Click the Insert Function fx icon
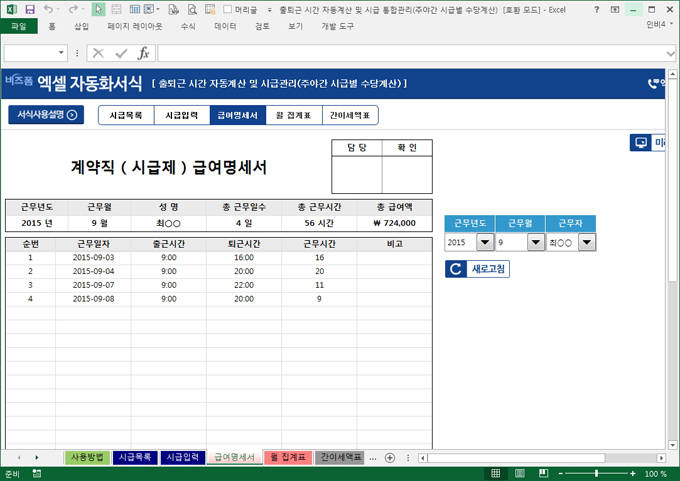 pos(143,53)
